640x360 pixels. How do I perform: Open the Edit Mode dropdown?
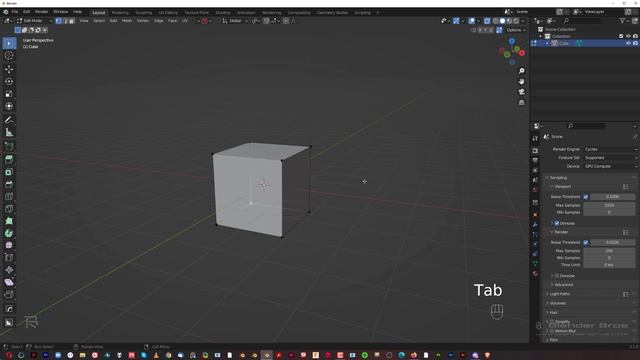[x=35, y=21]
